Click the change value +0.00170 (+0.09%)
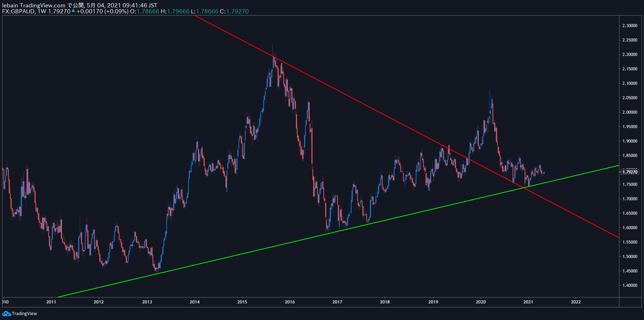 (103, 11)
